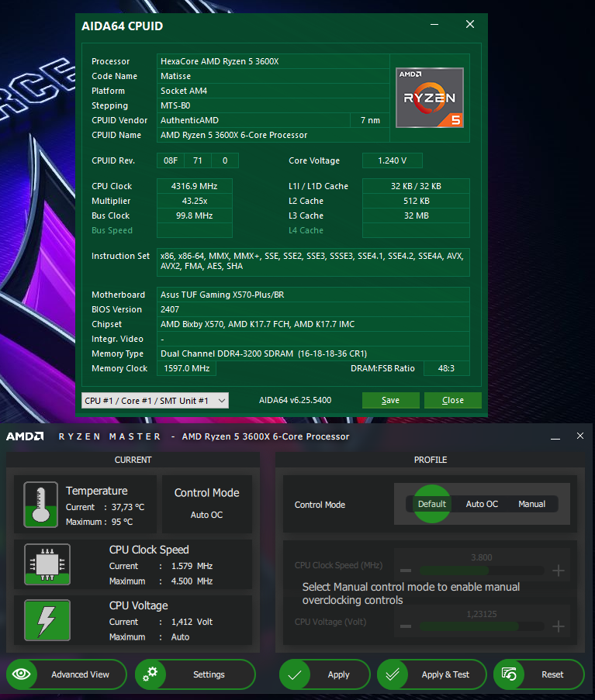The image size is (595, 700).
Task: Minimize the AIDA64 CPUID window
Action: coord(434,25)
